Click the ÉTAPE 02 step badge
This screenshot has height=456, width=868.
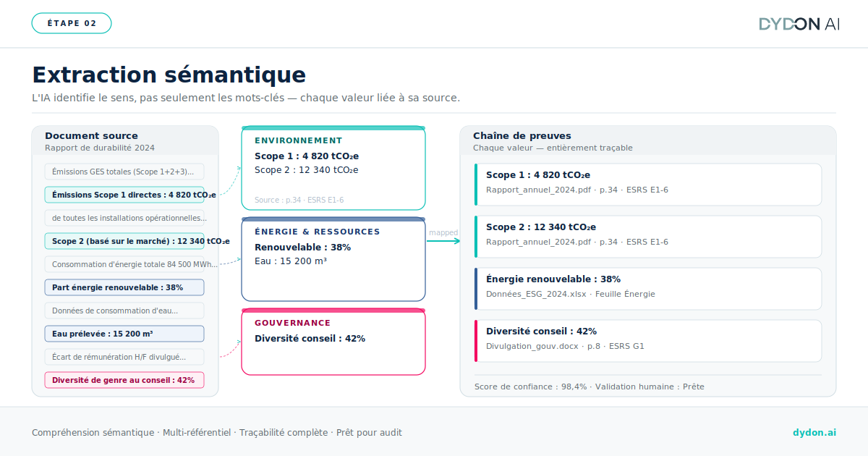pyautogui.click(x=72, y=23)
